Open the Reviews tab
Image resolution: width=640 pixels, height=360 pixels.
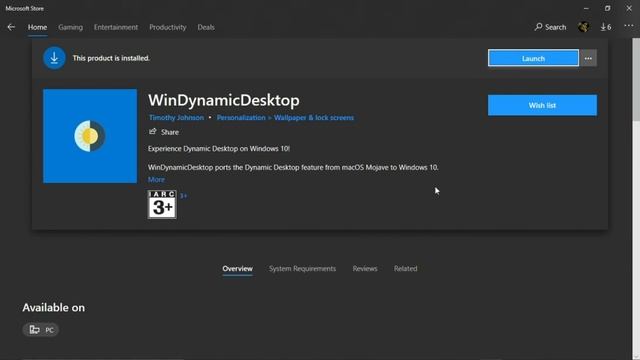[x=365, y=269]
